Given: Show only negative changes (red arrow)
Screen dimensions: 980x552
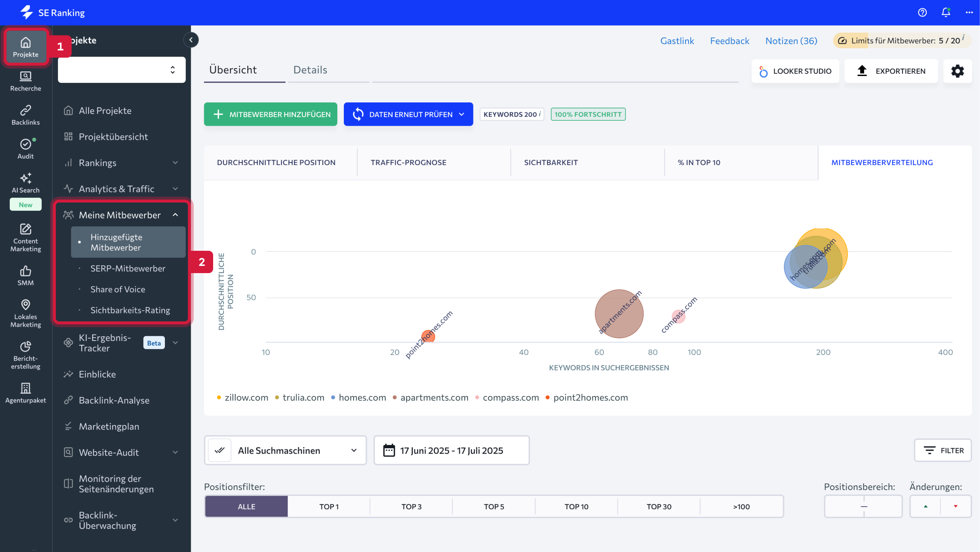Looking at the screenshot, I should point(955,506).
